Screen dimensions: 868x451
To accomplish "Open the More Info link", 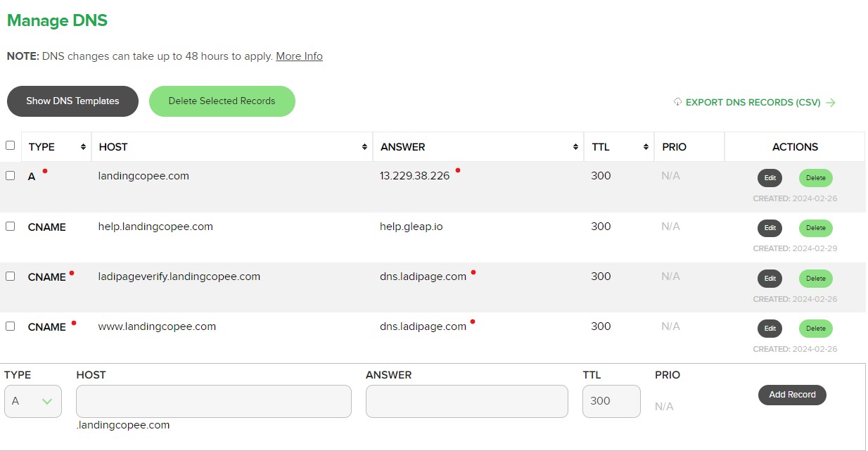I will click(x=299, y=56).
